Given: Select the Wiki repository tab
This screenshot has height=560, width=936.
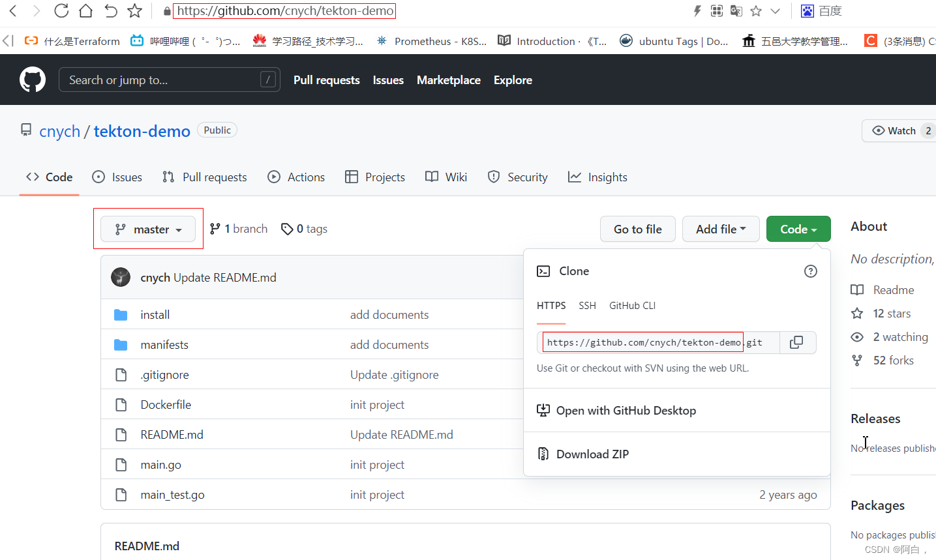Looking at the screenshot, I should 446,177.
